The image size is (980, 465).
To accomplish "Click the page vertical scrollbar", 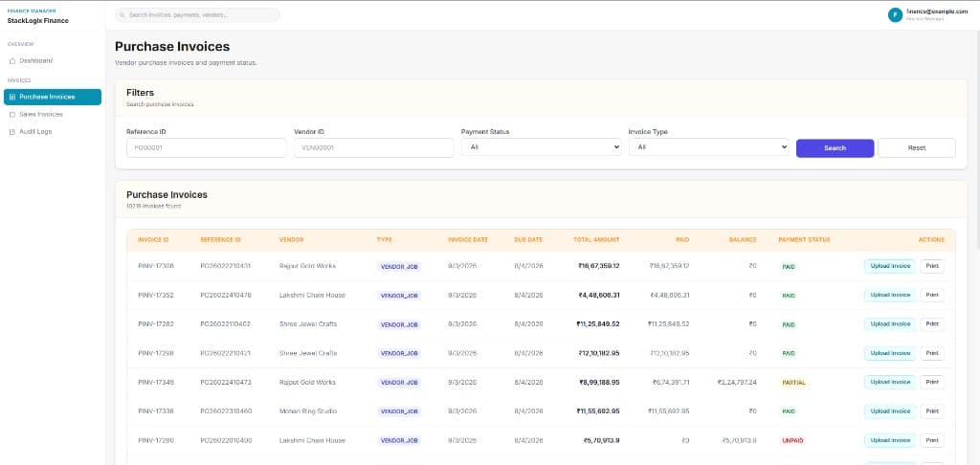I will tap(977, 138).
